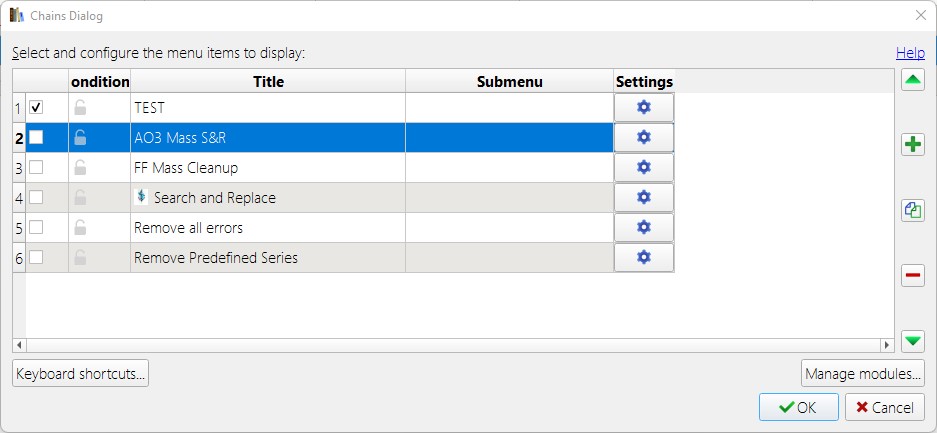Open settings gear for Remove all errors
Viewport: 937px width, 433px height.
click(x=644, y=227)
